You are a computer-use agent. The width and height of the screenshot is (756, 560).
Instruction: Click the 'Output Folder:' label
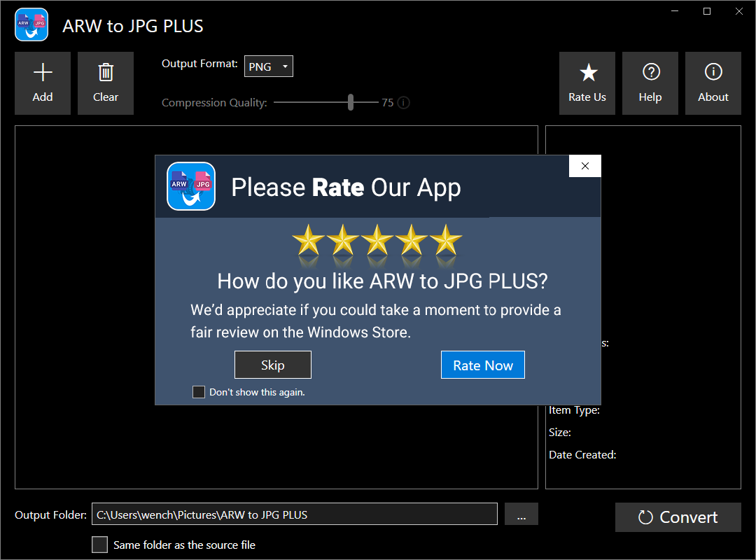[x=50, y=514]
